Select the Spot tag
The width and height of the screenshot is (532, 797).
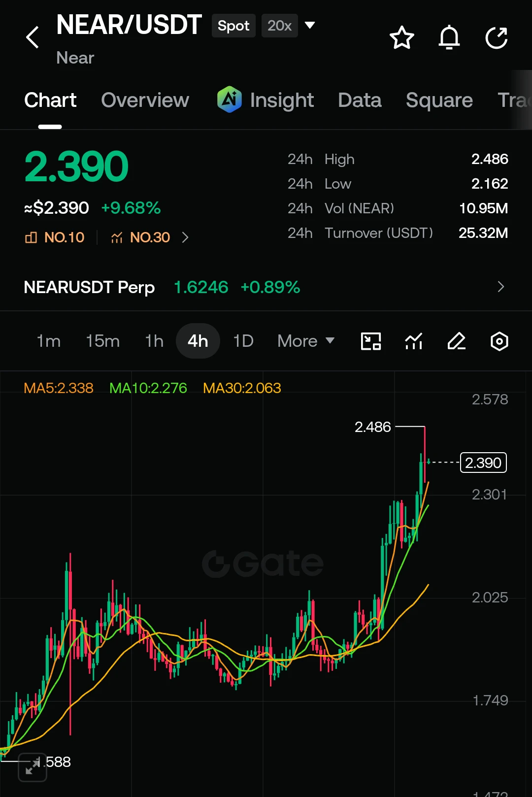pos(233,26)
